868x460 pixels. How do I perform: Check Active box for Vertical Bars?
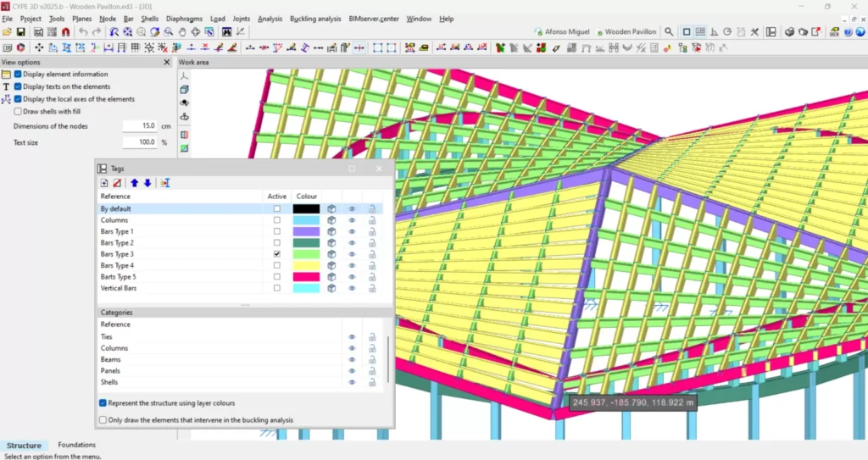(277, 288)
